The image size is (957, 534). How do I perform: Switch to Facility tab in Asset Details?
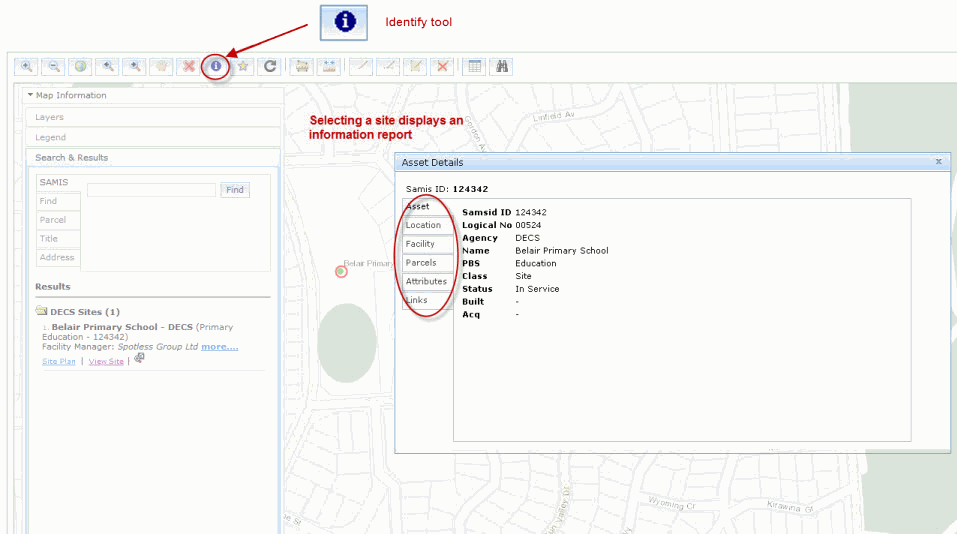(428, 244)
